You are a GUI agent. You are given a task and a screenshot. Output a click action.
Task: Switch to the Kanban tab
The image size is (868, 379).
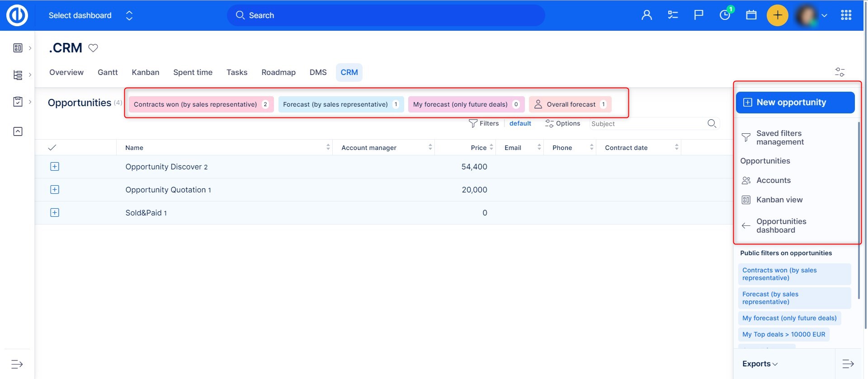coord(145,72)
